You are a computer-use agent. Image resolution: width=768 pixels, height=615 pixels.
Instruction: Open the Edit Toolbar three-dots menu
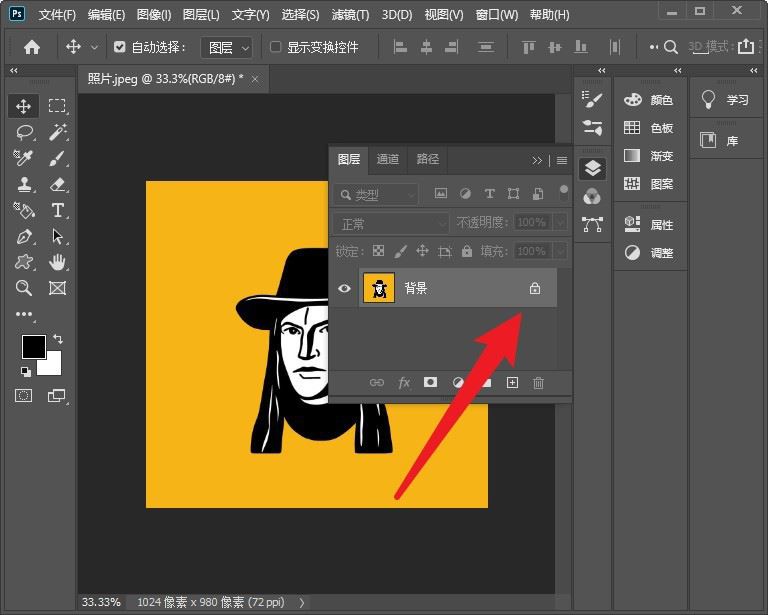click(x=24, y=314)
